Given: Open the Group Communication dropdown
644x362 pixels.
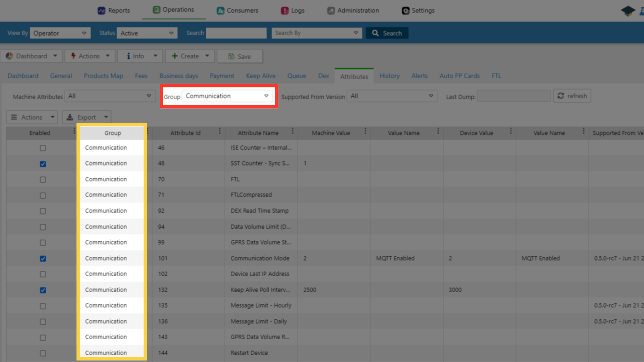Looking at the screenshot, I should [x=227, y=96].
